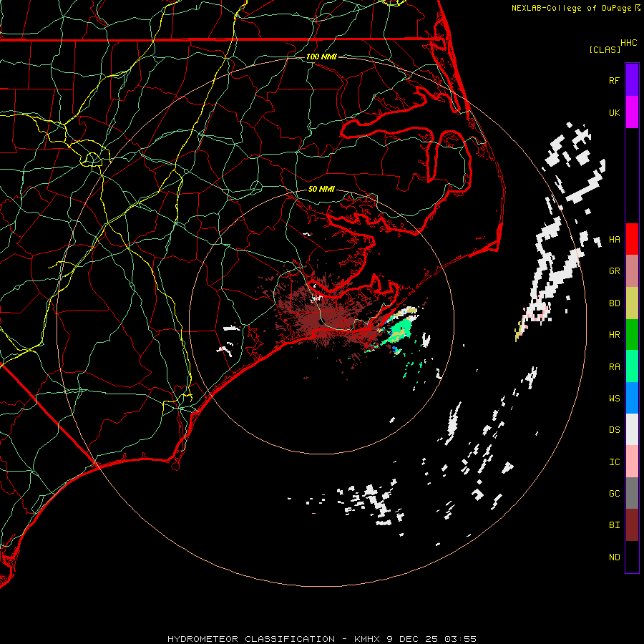Click the UK magenta legend swatch
The image size is (644, 644).
click(x=632, y=112)
